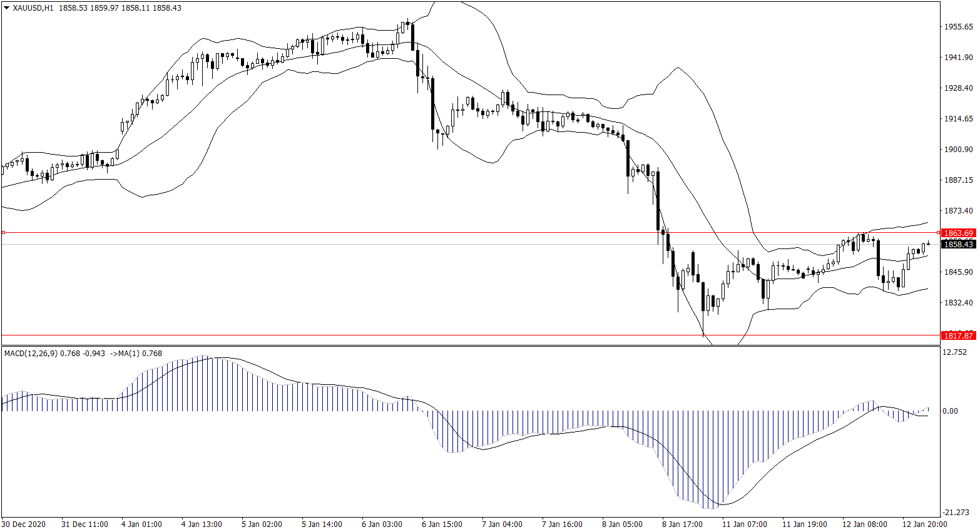Click the 0.00 MACD zero-level label
Viewport: 980px width, 532px height.
[x=950, y=411]
